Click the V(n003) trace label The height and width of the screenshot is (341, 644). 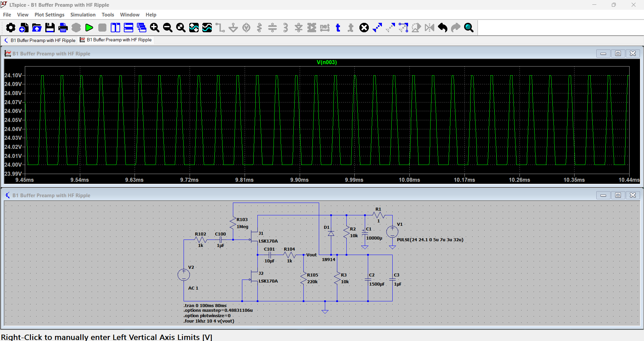[327, 62]
